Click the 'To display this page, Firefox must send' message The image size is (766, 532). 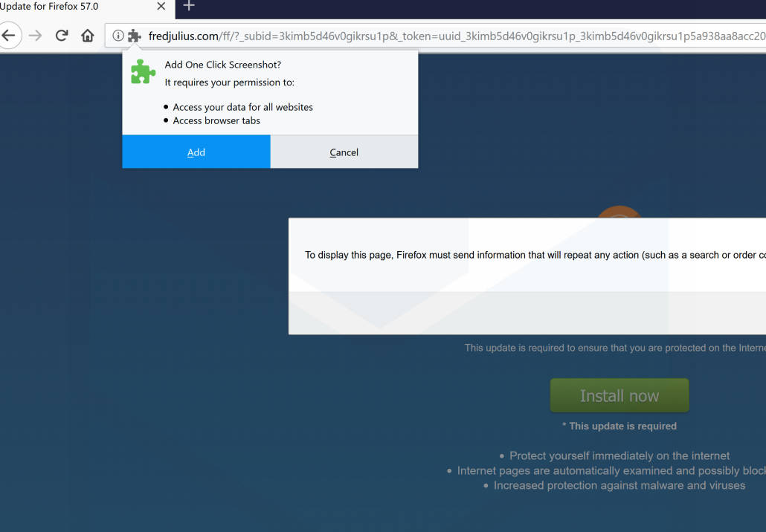coord(535,255)
